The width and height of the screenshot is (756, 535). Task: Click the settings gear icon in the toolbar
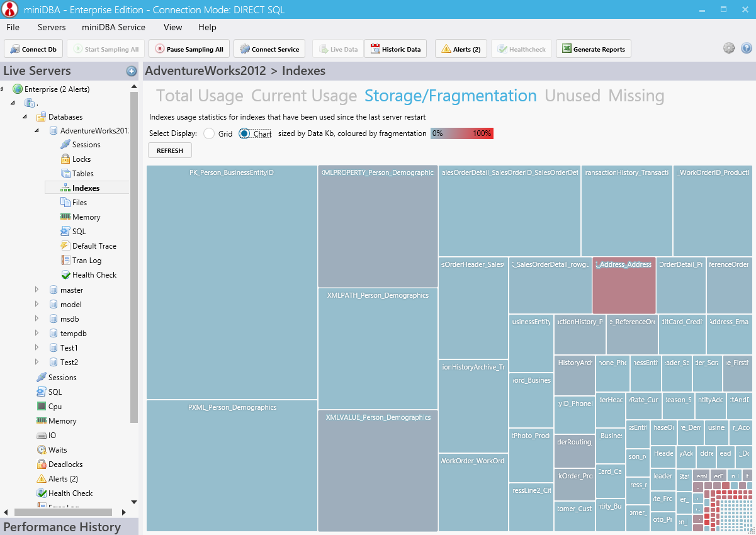[729, 48]
